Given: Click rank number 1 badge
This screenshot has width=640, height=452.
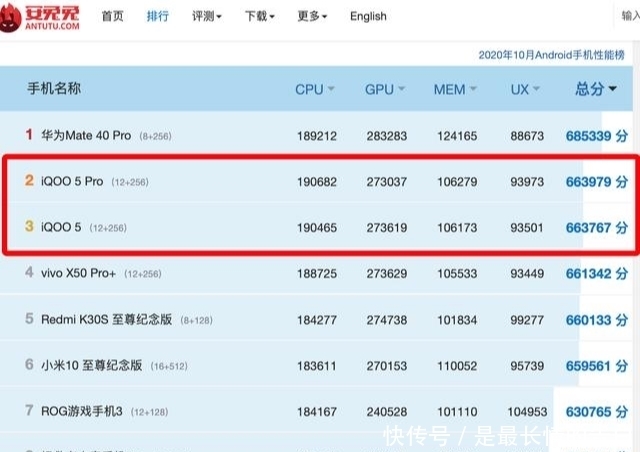Looking at the screenshot, I should click(x=29, y=134).
